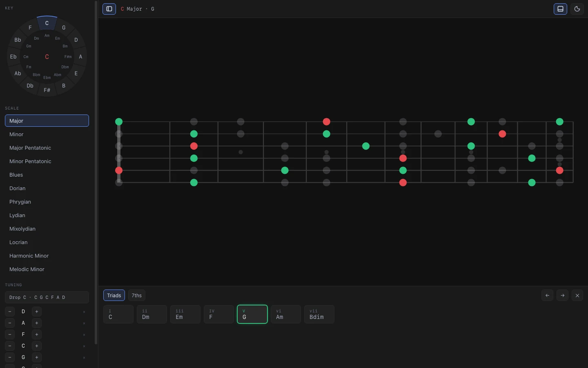Image resolution: width=588 pixels, height=368 pixels.
Task: Select the vii chord Bdim
Action: click(x=319, y=314)
